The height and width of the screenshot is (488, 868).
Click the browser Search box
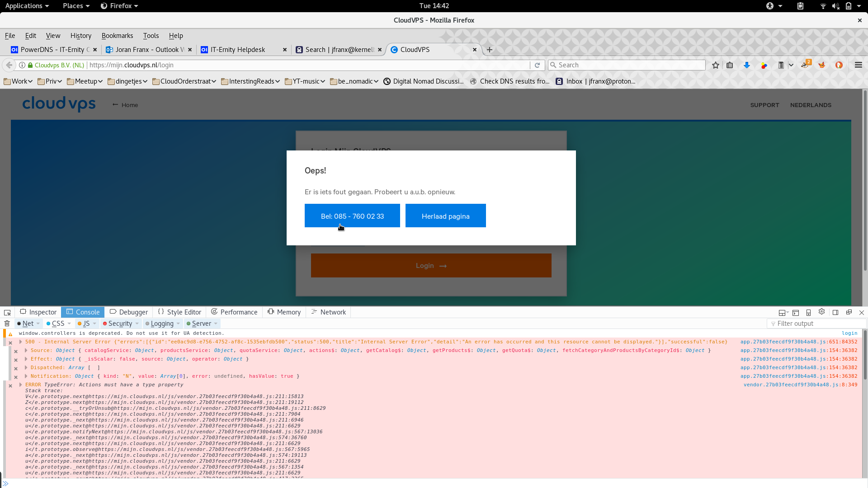click(x=627, y=65)
